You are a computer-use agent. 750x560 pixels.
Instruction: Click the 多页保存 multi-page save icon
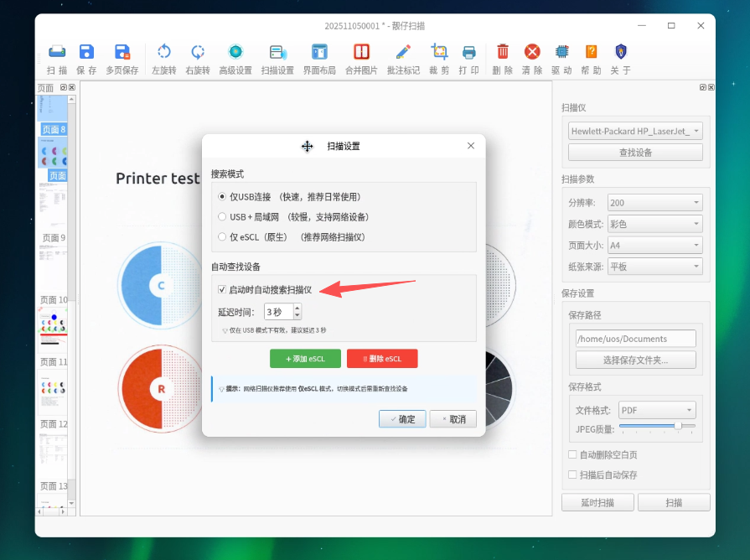pyautogui.click(x=122, y=52)
